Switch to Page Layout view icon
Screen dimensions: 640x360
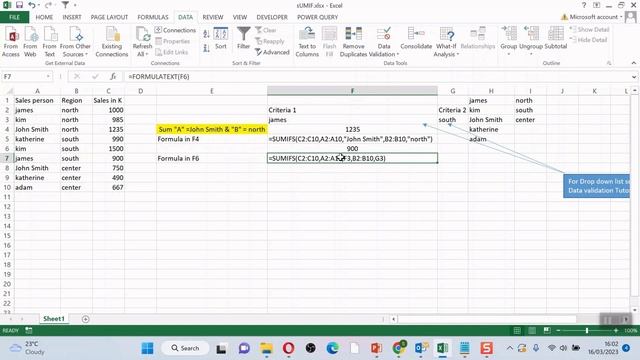532,330
